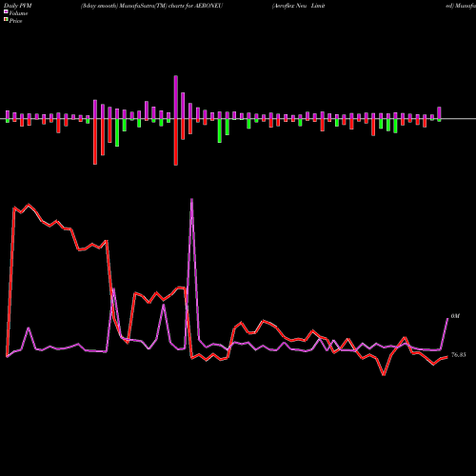Viewport: 476px width, 476px height.
Task: Click the last magenta bar on the right
Action: (439, 113)
